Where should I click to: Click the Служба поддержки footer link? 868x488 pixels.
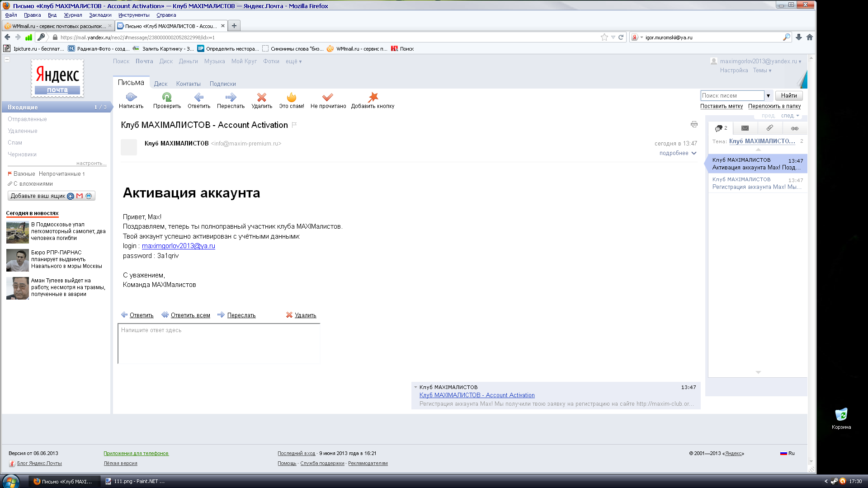(322, 463)
